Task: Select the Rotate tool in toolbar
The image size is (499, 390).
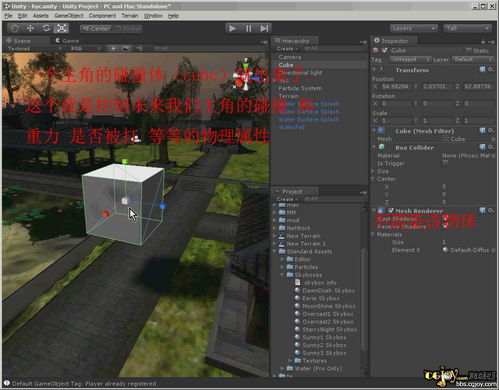Action: coord(46,28)
